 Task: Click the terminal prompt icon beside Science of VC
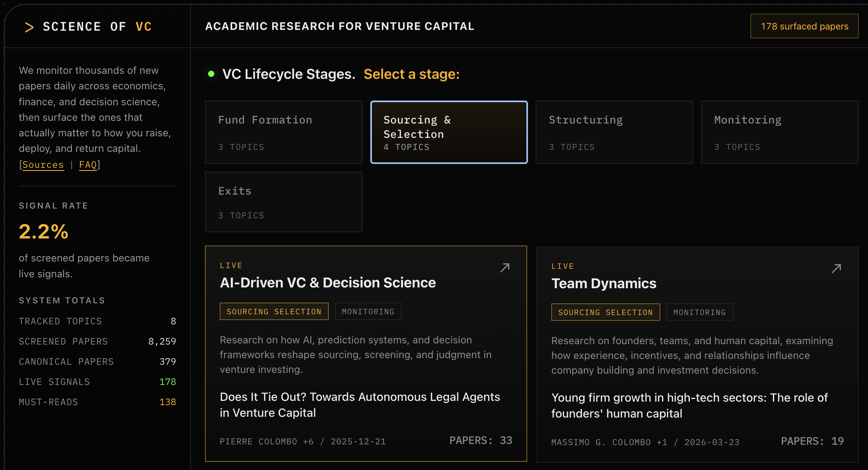click(29, 26)
